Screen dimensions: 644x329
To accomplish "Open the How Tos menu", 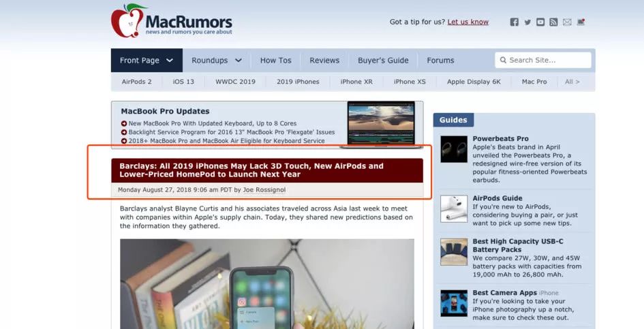I will (x=275, y=61).
